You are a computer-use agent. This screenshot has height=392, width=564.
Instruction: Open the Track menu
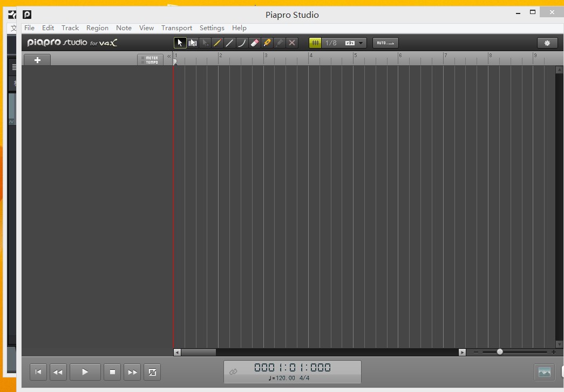pyautogui.click(x=70, y=28)
